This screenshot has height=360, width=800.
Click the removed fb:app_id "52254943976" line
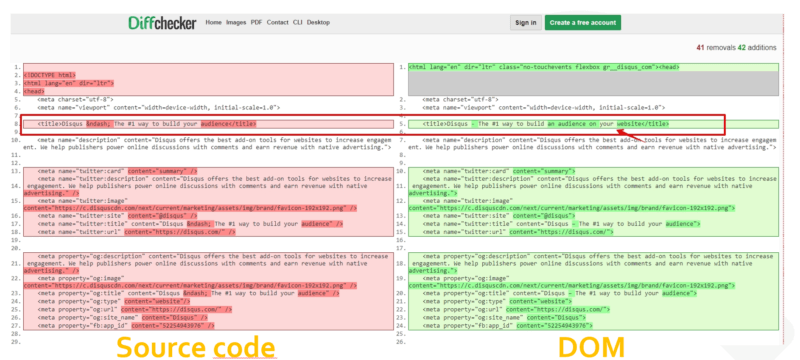126,326
